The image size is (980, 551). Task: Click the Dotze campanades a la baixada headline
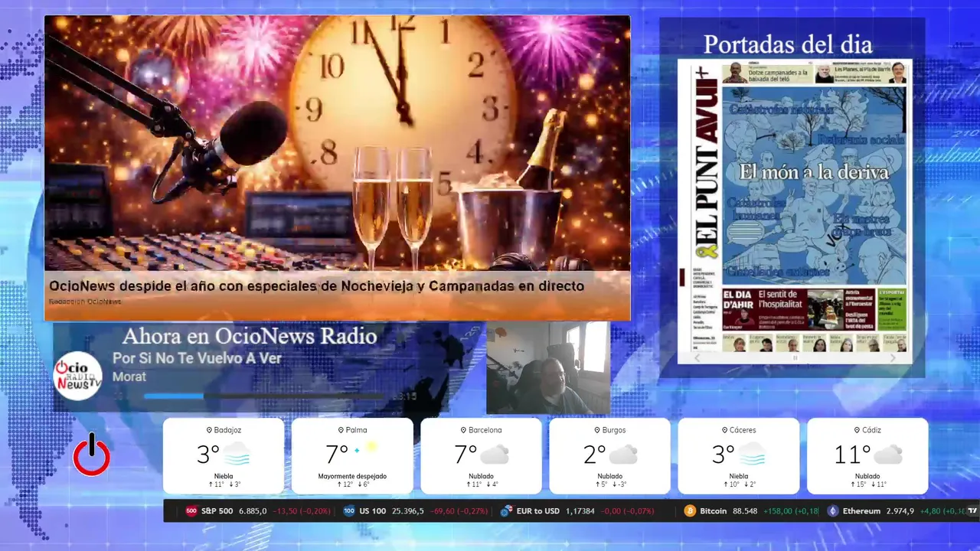click(778, 75)
